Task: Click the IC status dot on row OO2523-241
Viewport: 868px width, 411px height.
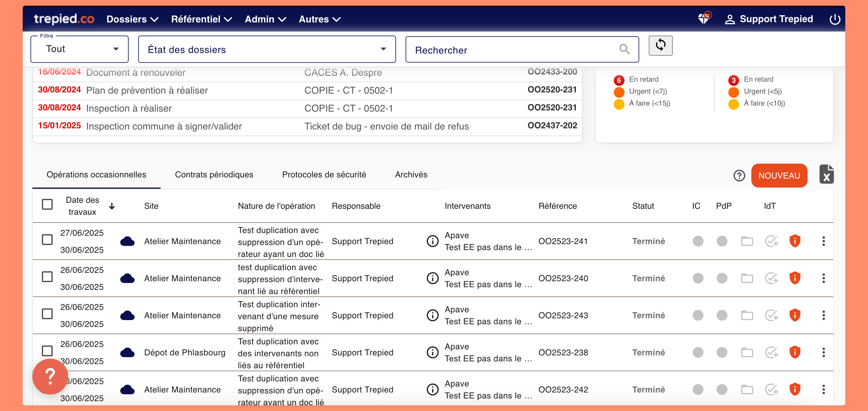Action: (x=698, y=241)
